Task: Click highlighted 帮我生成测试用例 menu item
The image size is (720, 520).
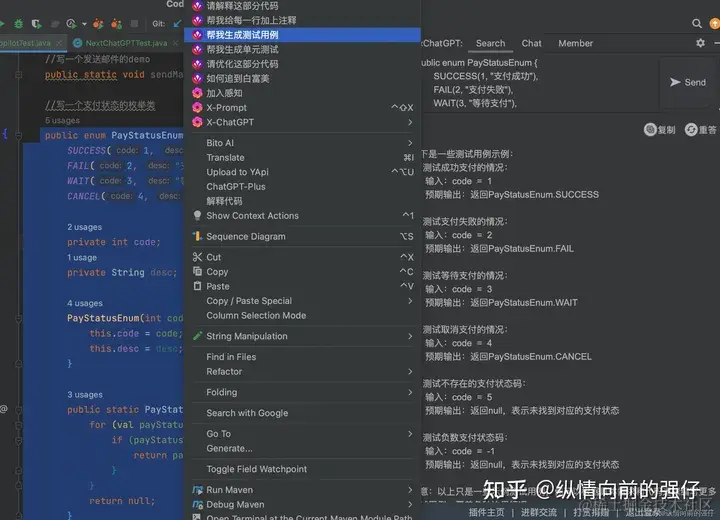Action: point(302,35)
